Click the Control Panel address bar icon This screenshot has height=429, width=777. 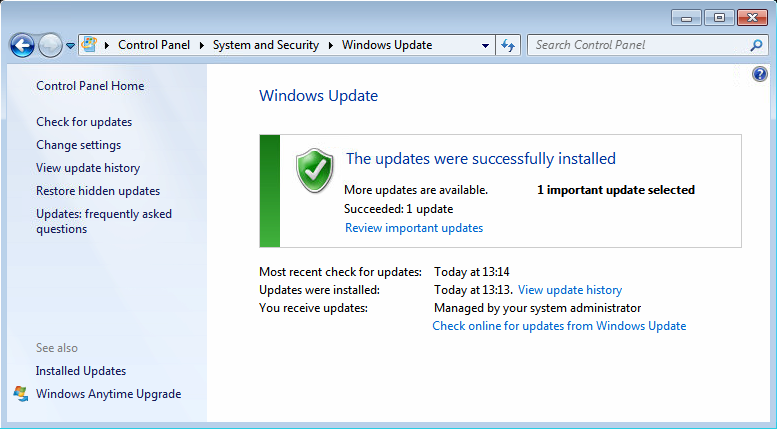click(x=89, y=45)
